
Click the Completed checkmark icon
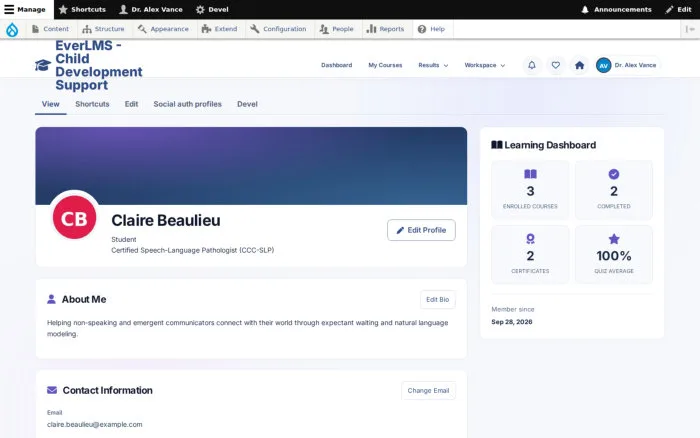point(614,174)
